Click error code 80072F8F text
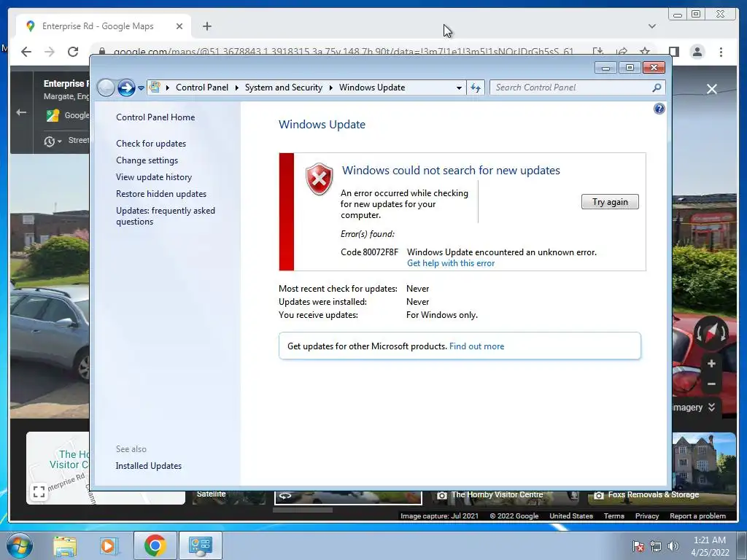The image size is (747, 560). click(x=369, y=252)
